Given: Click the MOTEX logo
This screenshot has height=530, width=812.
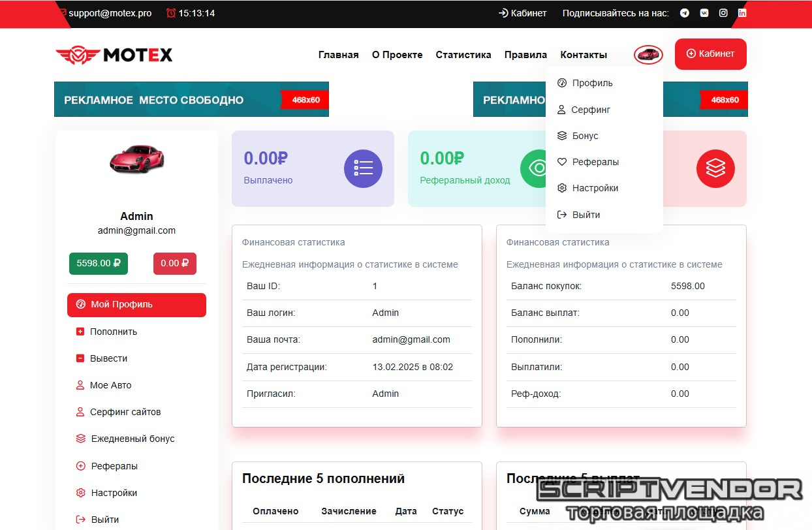Looking at the screenshot, I should pyautogui.click(x=114, y=55).
